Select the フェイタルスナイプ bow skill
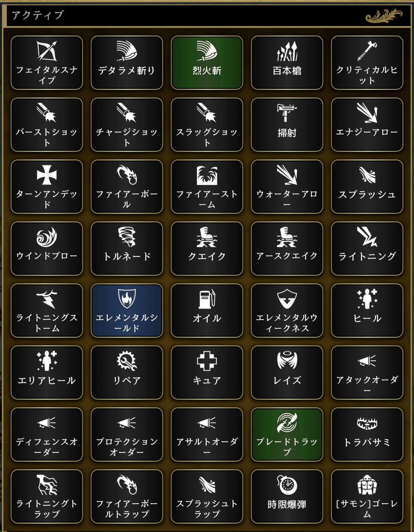Viewport: 414px width, 532px height. [x=47, y=63]
